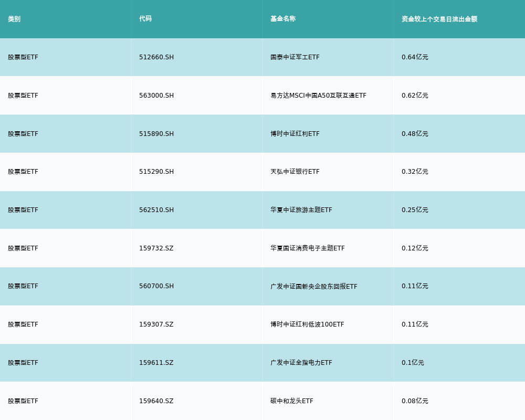525x420 pixels.
Task: Select code 512660.SH
Action: pos(156,57)
